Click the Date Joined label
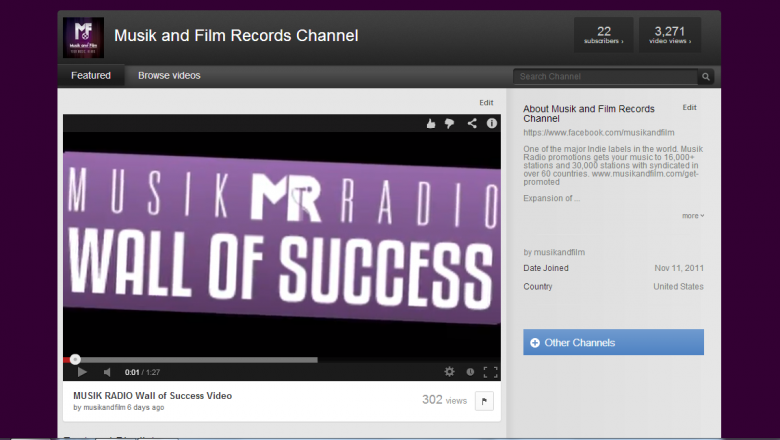Screen dimensions: 780x440 pos(546,268)
